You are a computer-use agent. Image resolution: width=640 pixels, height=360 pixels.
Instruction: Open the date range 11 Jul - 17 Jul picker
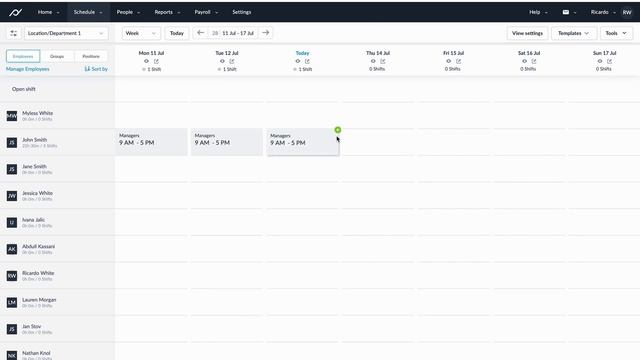[233, 33]
